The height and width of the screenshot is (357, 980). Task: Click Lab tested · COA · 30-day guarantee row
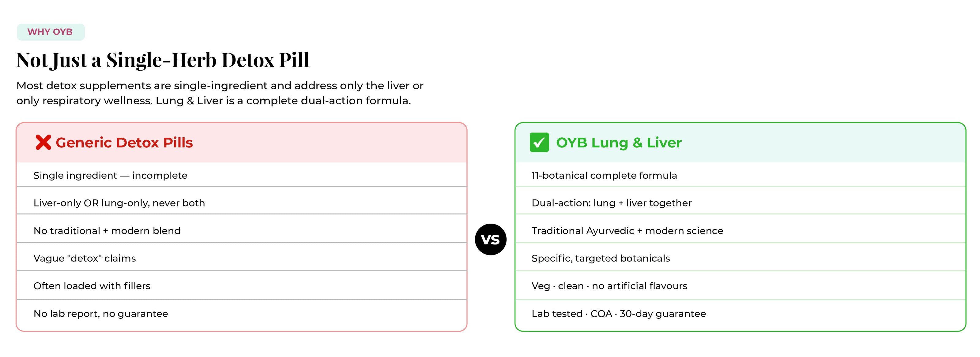click(740, 314)
